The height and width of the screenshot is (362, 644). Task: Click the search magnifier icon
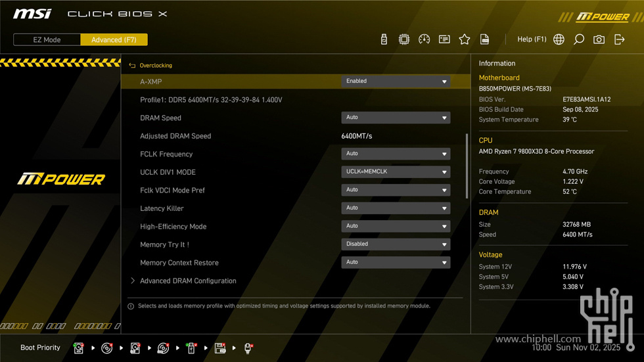(x=579, y=39)
